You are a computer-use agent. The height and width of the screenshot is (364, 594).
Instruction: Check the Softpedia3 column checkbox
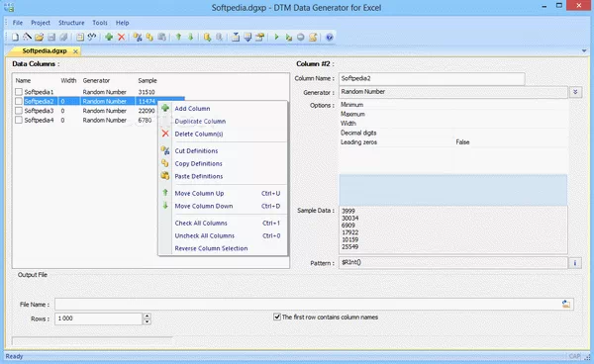(x=19, y=111)
